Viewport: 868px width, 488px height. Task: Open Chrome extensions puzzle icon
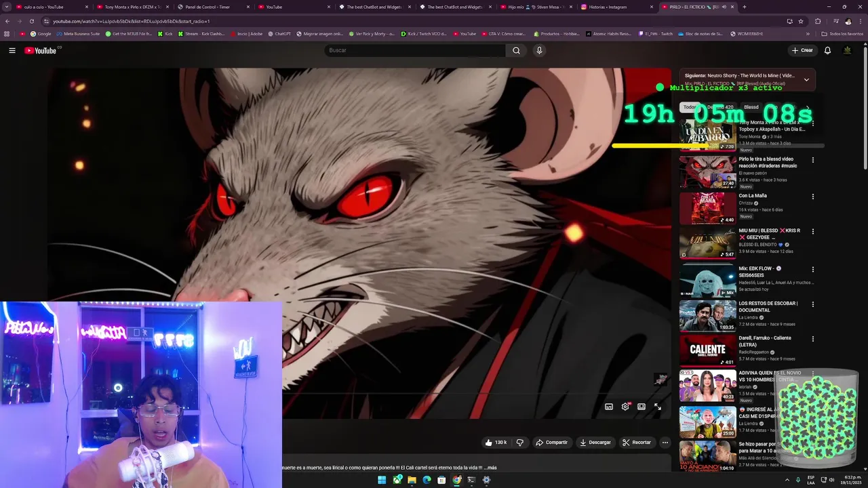point(817,21)
